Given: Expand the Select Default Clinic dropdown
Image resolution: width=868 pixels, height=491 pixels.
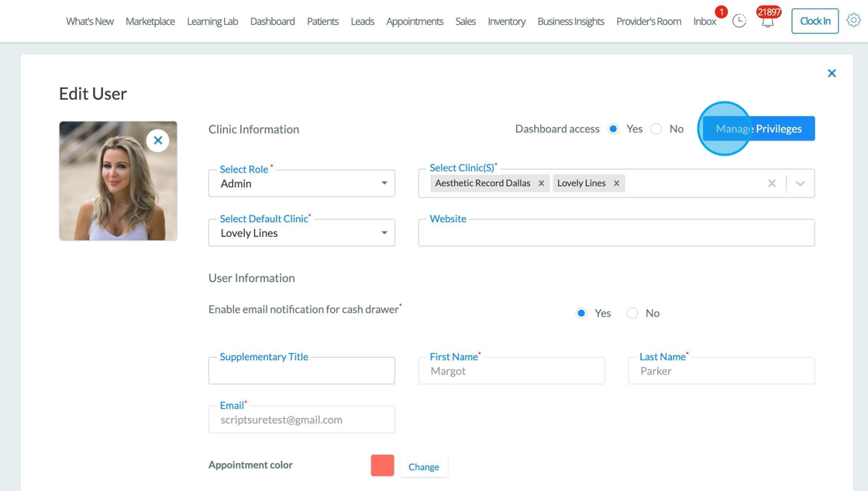Looking at the screenshot, I should click(x=301, y=233).
